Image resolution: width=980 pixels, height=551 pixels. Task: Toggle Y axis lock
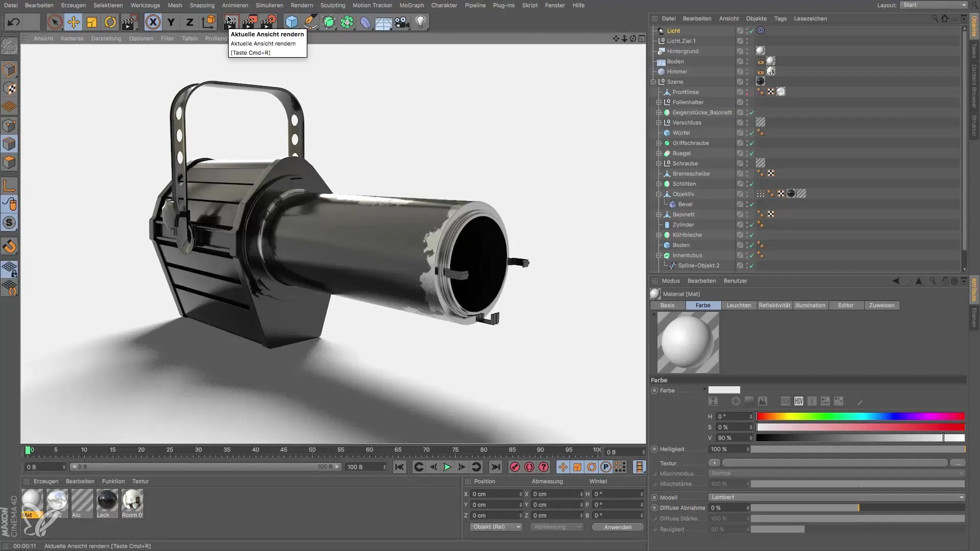click(x=171, y=22)
